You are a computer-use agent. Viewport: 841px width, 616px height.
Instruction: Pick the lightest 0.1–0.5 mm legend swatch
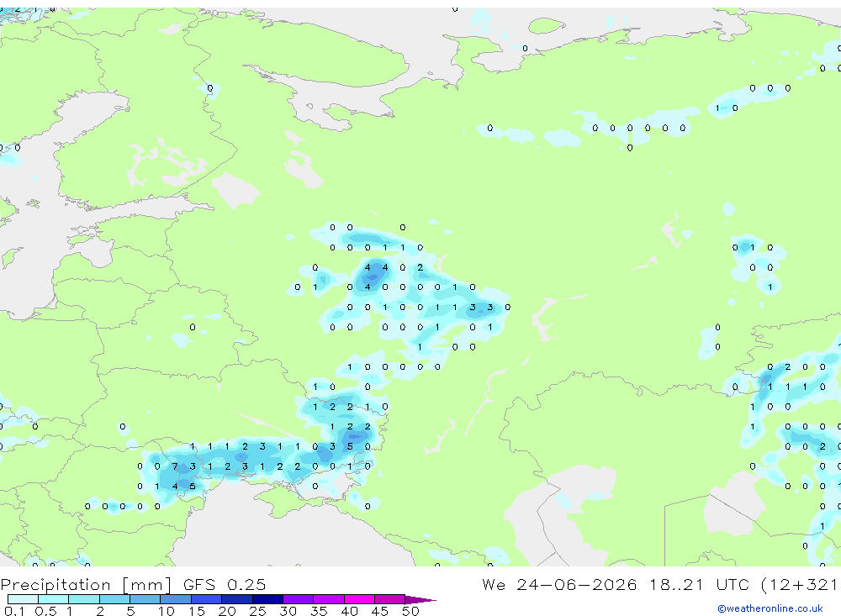click(x=23, y=599)
